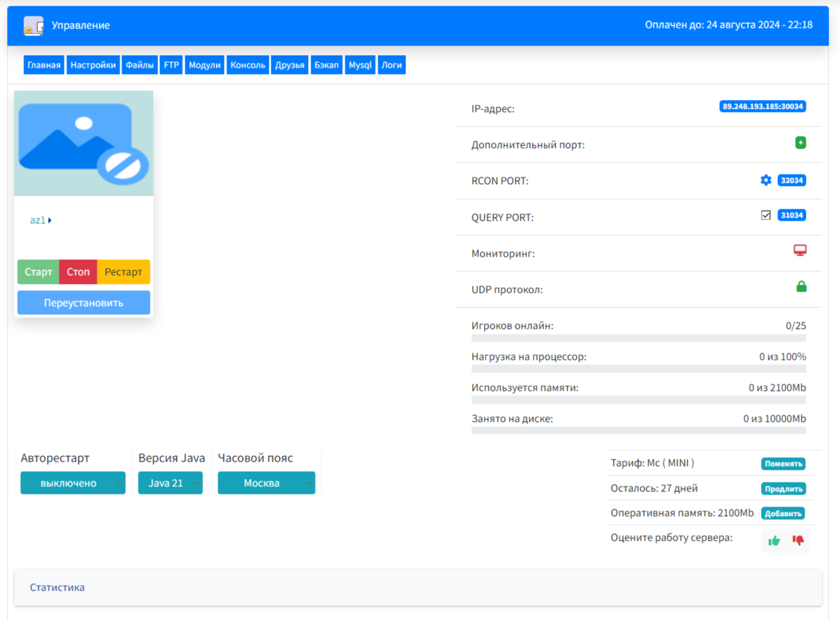Rate the server with thumbs up
Screen dimensions: 840x621
click(774, 541)
